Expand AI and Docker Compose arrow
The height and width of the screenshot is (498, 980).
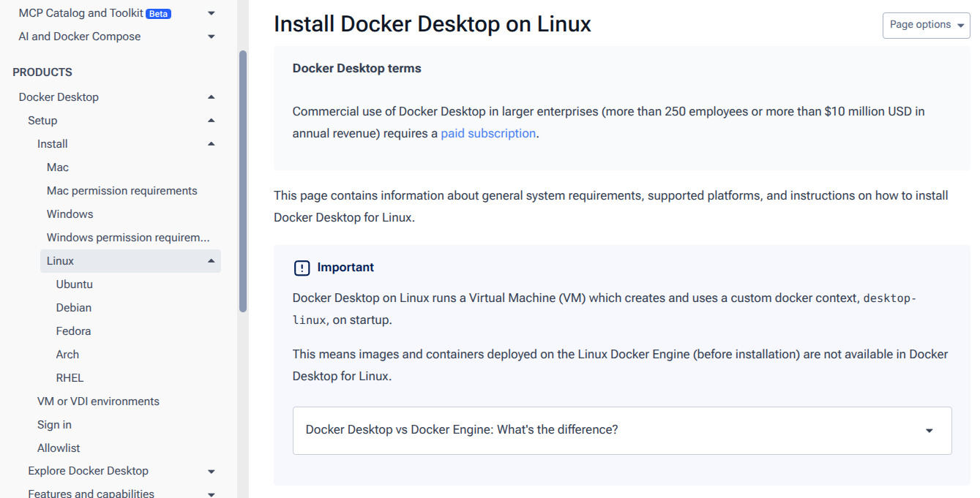[x=212, y=37]
